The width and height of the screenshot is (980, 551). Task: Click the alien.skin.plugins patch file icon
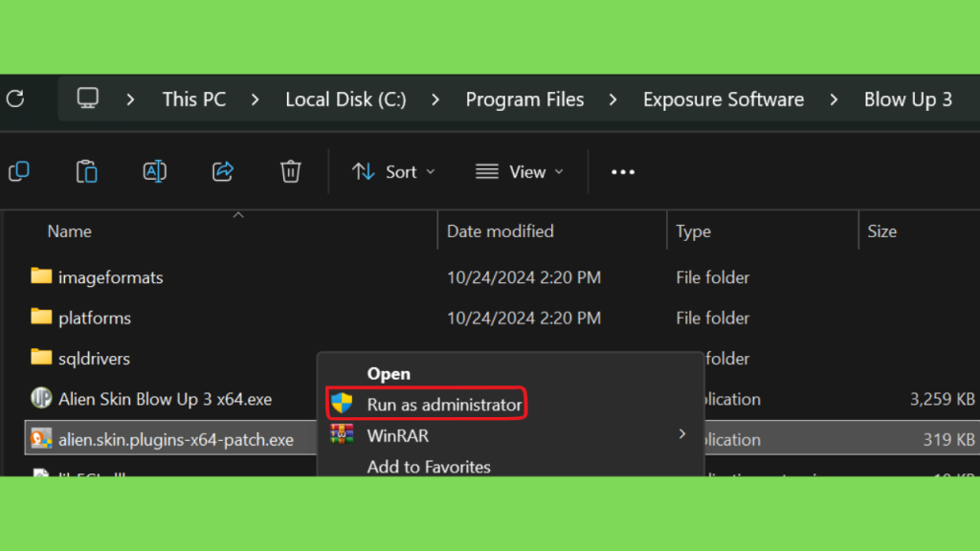click(x=41, y=438)
